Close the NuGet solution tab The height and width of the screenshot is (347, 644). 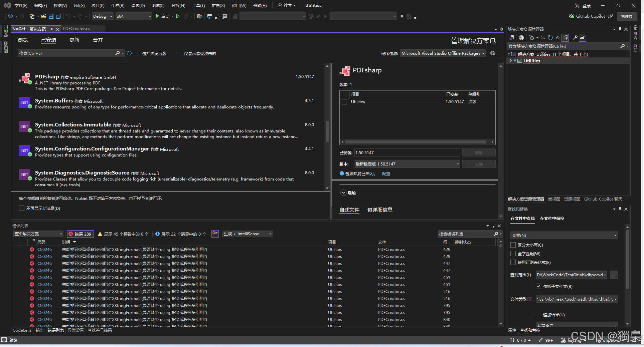57,29
